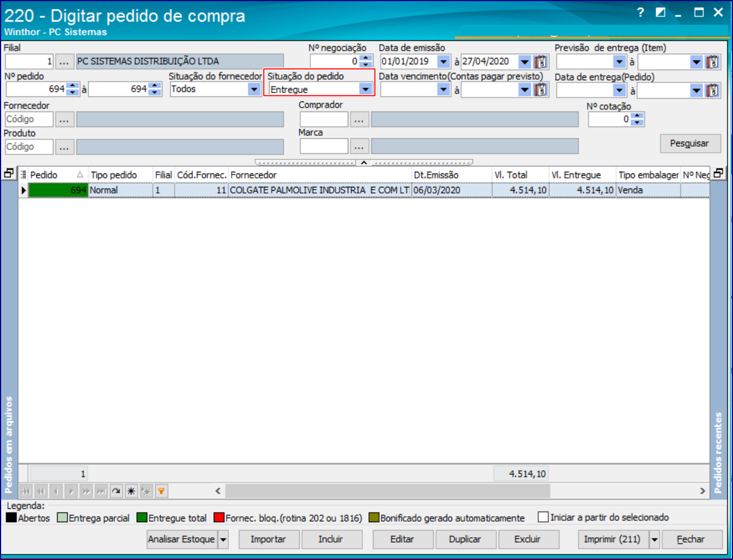The height and width of the screenshot is (560, 733).
Task: Click the gray asterisk goto-bookmark icon
Action: (146, 491)
